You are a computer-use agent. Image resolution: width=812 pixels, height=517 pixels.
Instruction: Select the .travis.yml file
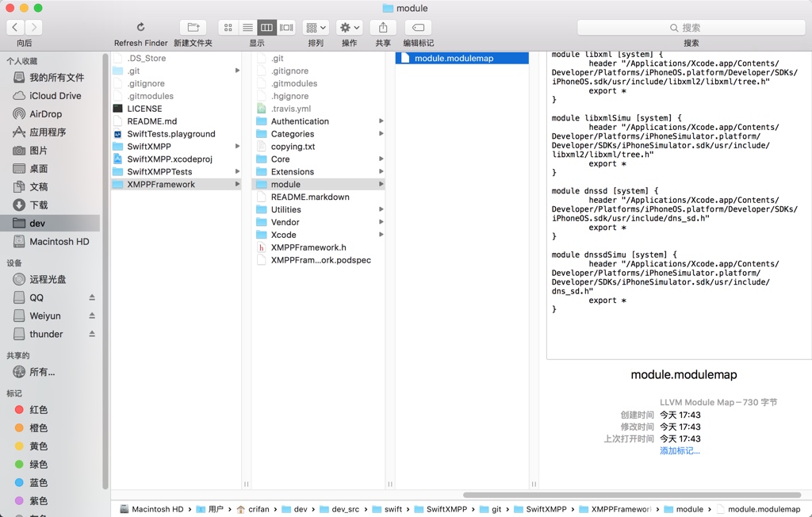coord(318,109)
